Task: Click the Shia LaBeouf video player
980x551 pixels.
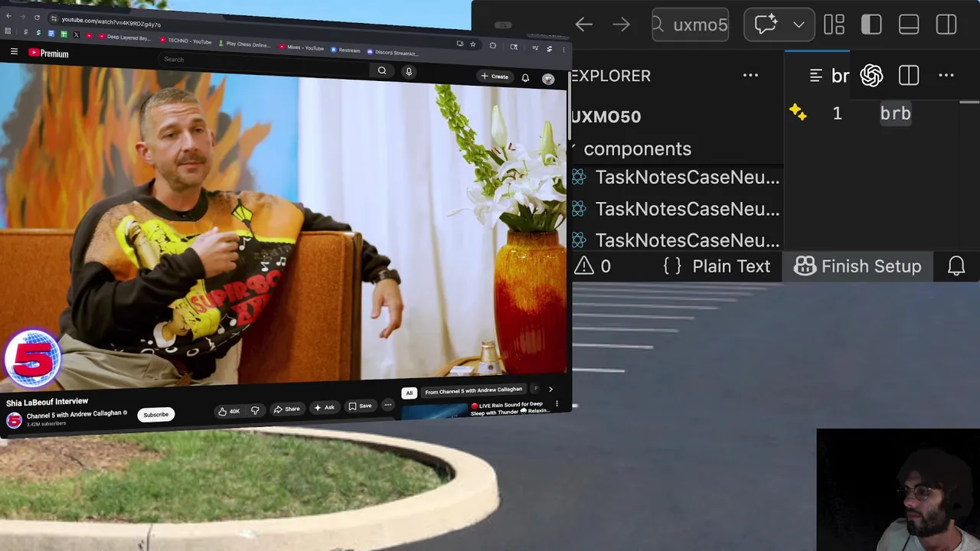Action: (x=283, y=226)
